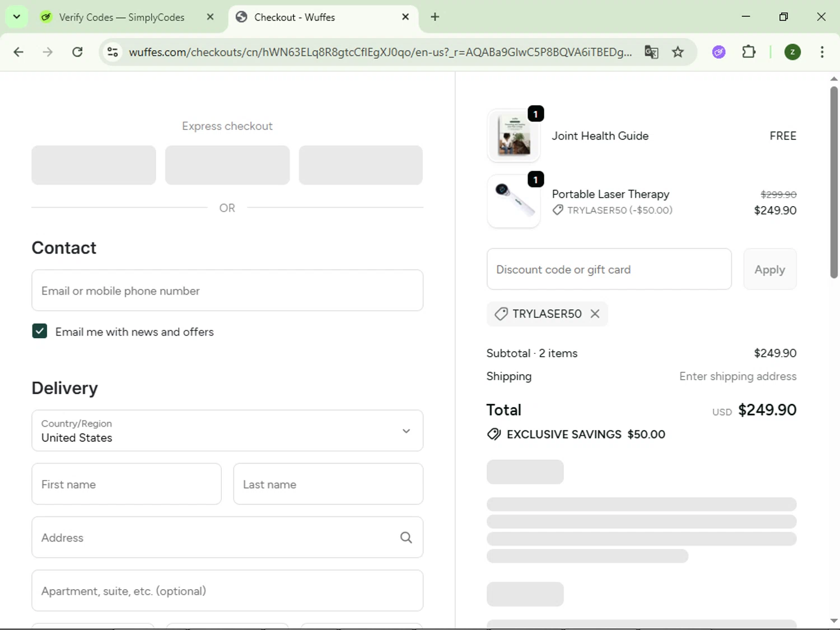Open the Chrome profile avatar Z
The height and width of the screenshot is (630, 840).
point(792,52)
